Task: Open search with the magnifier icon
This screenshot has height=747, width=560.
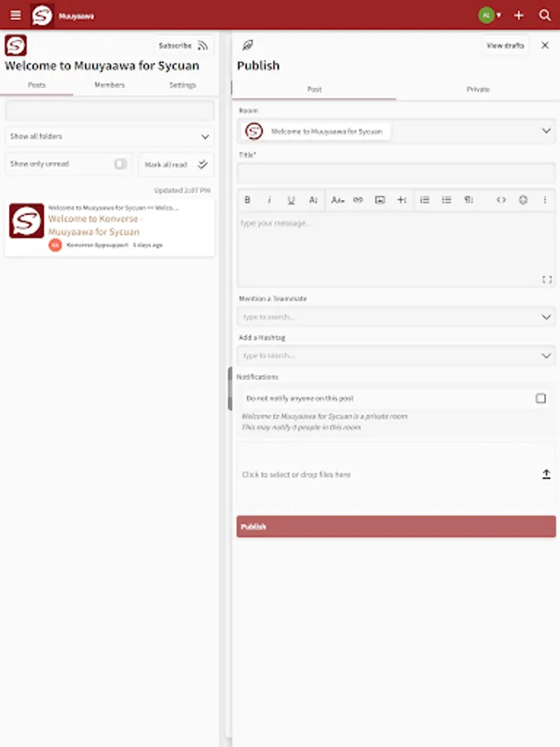Action: [x=545, y=15]
